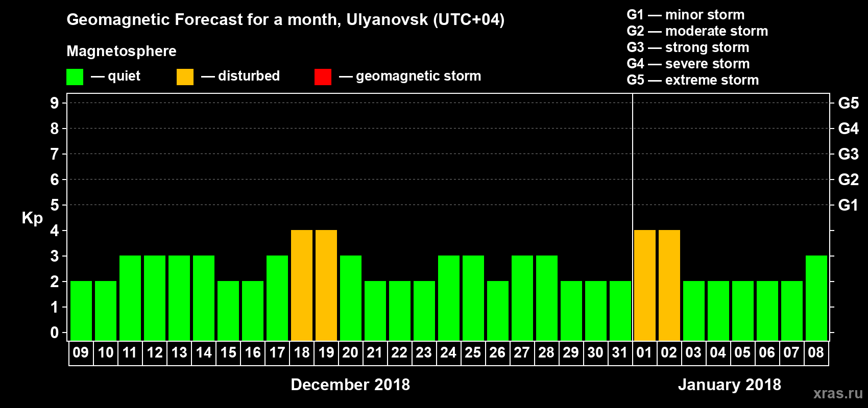Click date label 22 on the axis

pos(399,352)
